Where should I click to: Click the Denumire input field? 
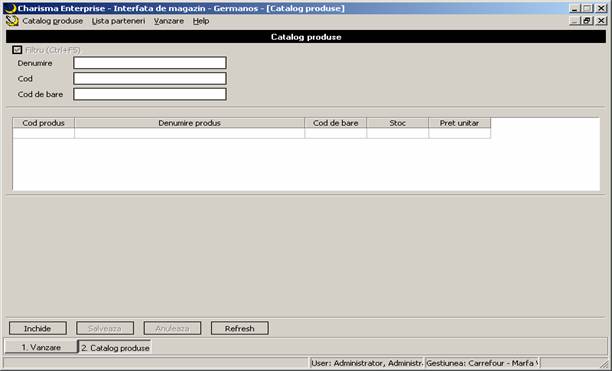click(x=150, y=63)
